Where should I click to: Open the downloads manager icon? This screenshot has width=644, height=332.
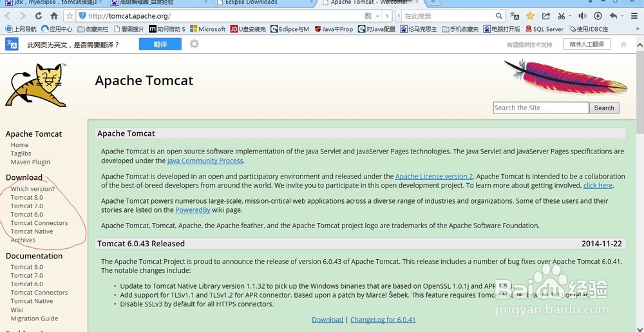tap(598, 16)
